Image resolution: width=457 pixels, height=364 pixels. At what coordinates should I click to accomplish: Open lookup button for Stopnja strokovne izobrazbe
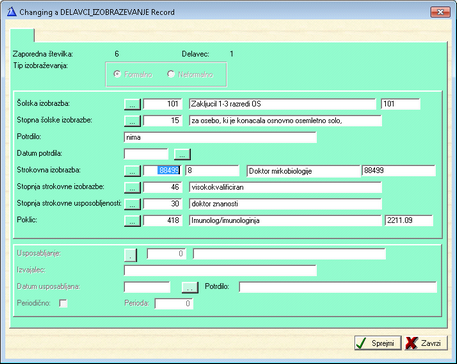[132, 187]
